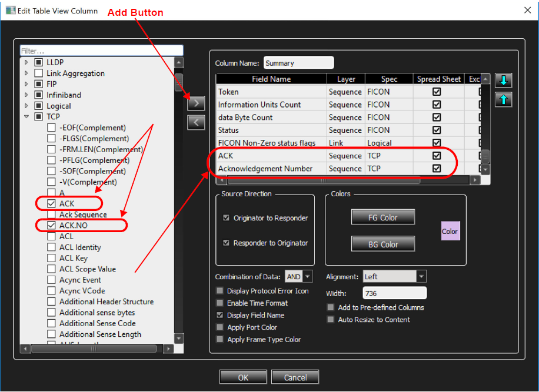Click the Spread Sheet column header
Screen dimensions: 539x392
pos(438,79)
